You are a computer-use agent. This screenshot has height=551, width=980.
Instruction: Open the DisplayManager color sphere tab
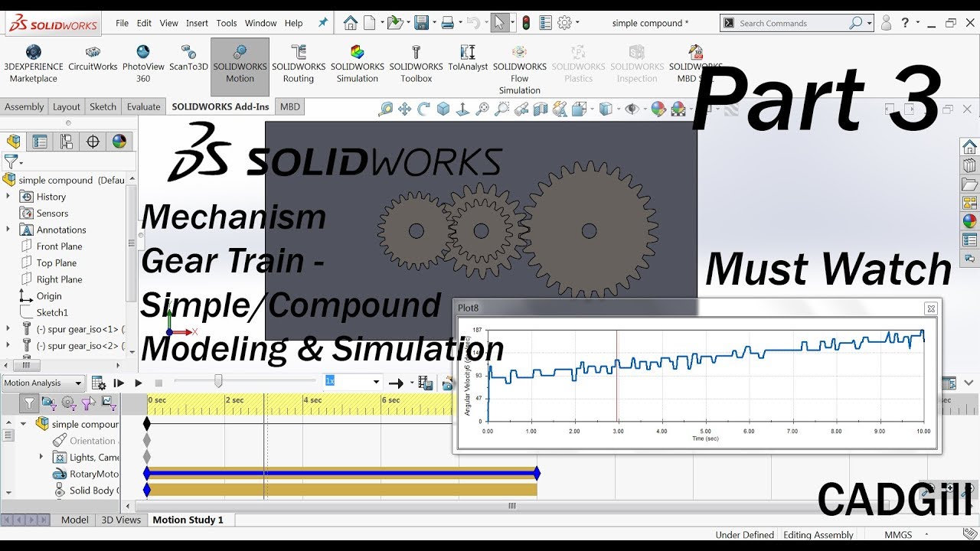tap(119, 142)
